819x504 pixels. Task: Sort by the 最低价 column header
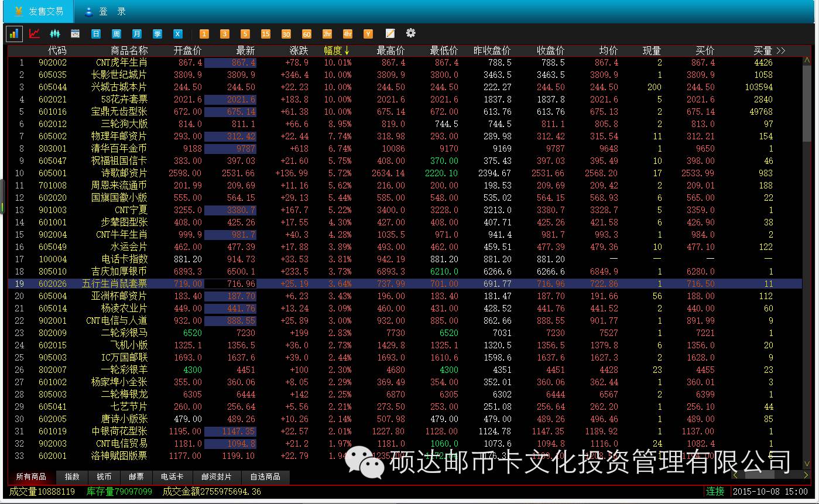[444, 51]
